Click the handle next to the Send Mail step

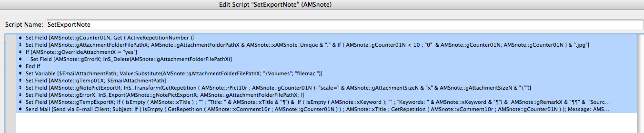[x=20, y=109]
